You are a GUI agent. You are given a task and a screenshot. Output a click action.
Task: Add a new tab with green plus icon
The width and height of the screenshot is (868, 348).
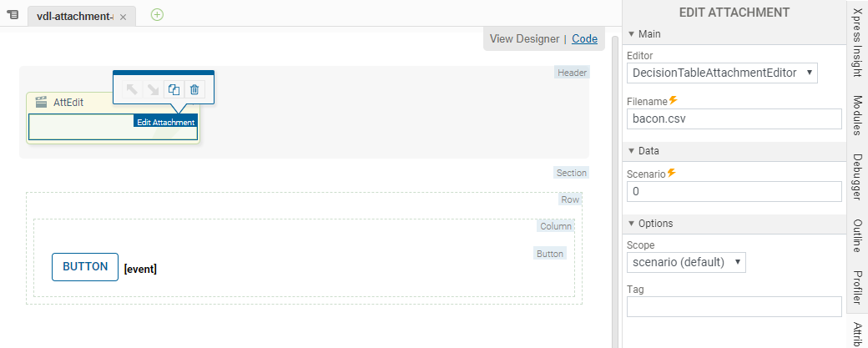157,14
